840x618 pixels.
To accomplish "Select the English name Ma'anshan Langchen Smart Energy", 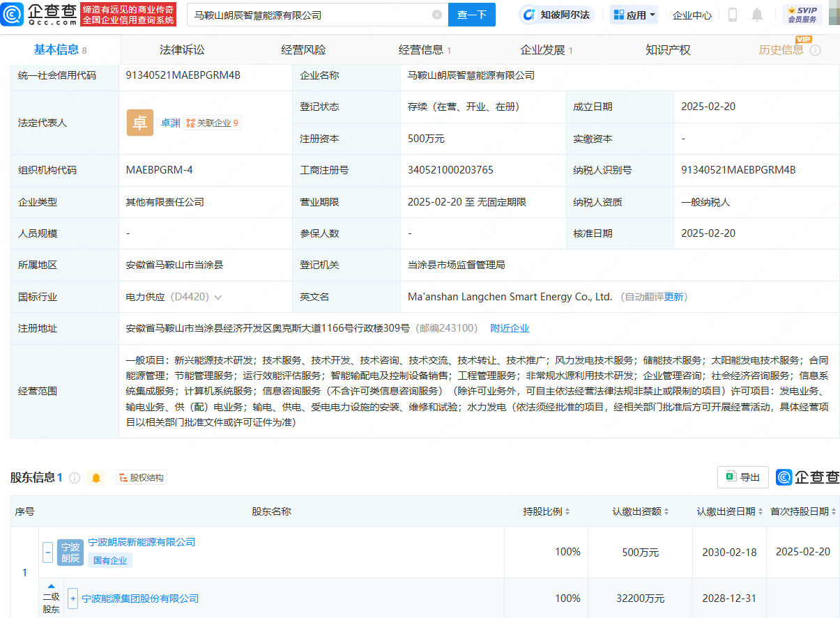I will [510, 297].
